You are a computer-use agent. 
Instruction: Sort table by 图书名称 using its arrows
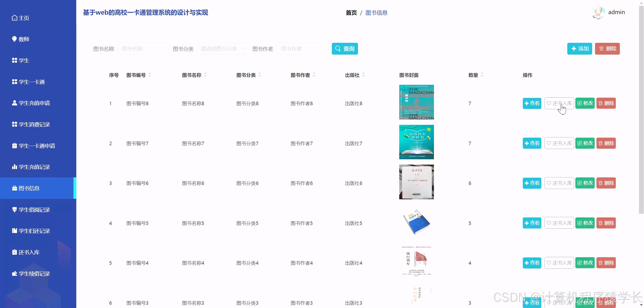(x=205, y=75)
